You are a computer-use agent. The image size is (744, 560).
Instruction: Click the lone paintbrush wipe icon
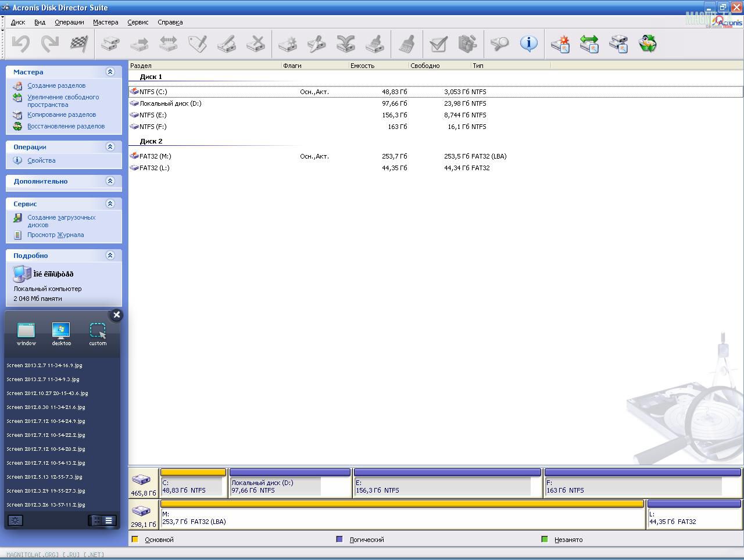(407, 44)
